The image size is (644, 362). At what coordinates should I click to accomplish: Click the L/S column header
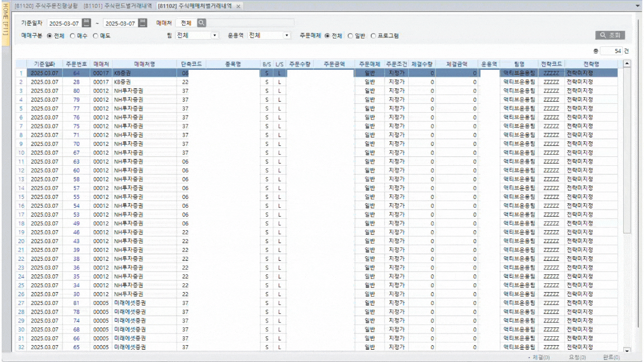pos(280,64)
